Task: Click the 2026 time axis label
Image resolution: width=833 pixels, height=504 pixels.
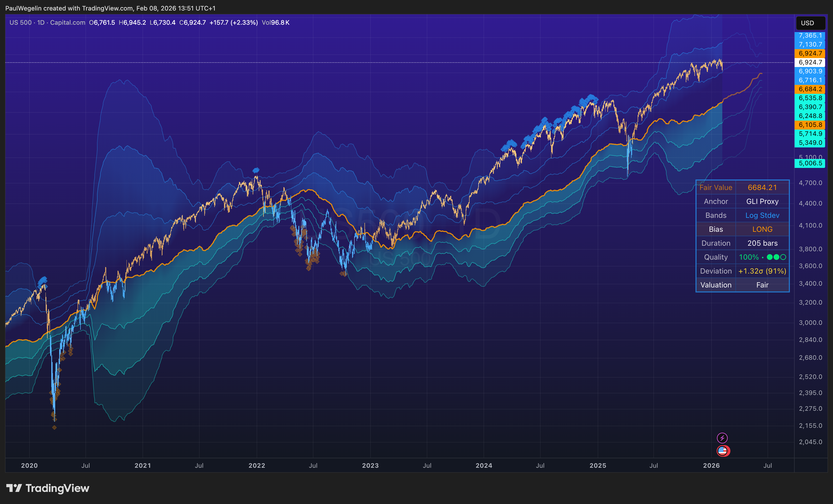Action: tap(712, 465)
